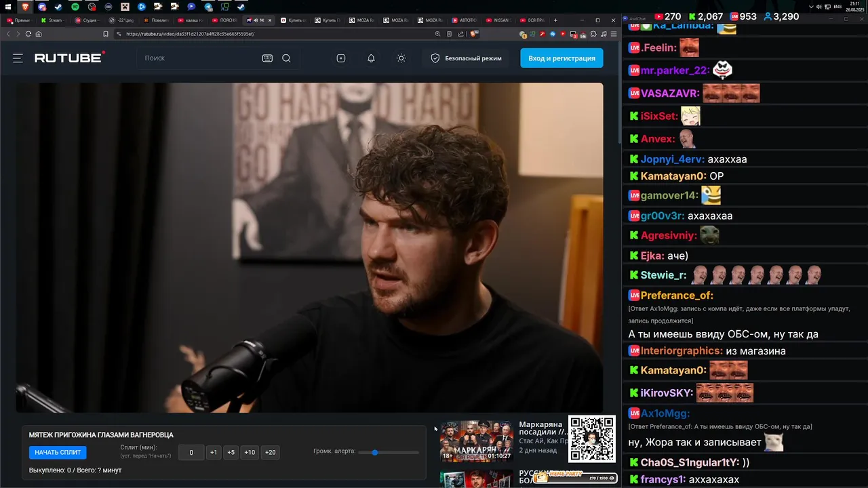Click the Kick viewer count 2,067
Screen dimensions: 868x488
coord(705,16)
